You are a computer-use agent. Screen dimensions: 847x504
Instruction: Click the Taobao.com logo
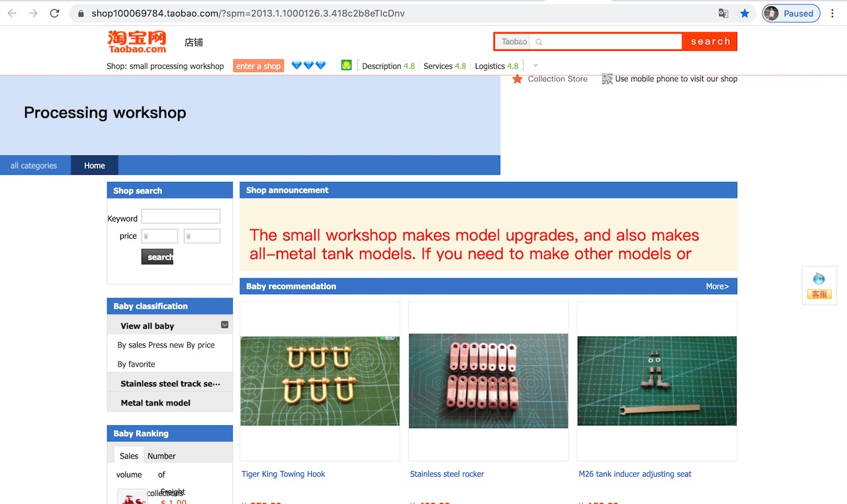[137, 42]
